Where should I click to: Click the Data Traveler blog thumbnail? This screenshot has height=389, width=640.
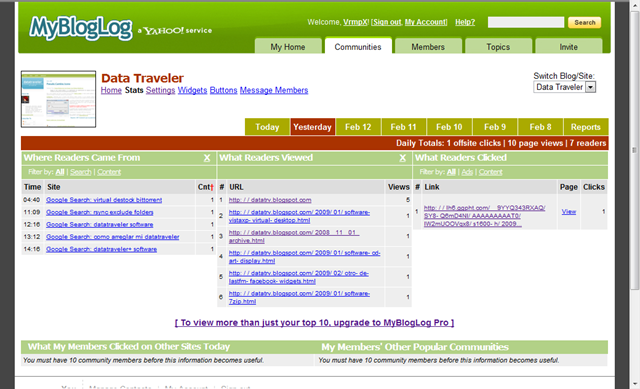point(58,99)
